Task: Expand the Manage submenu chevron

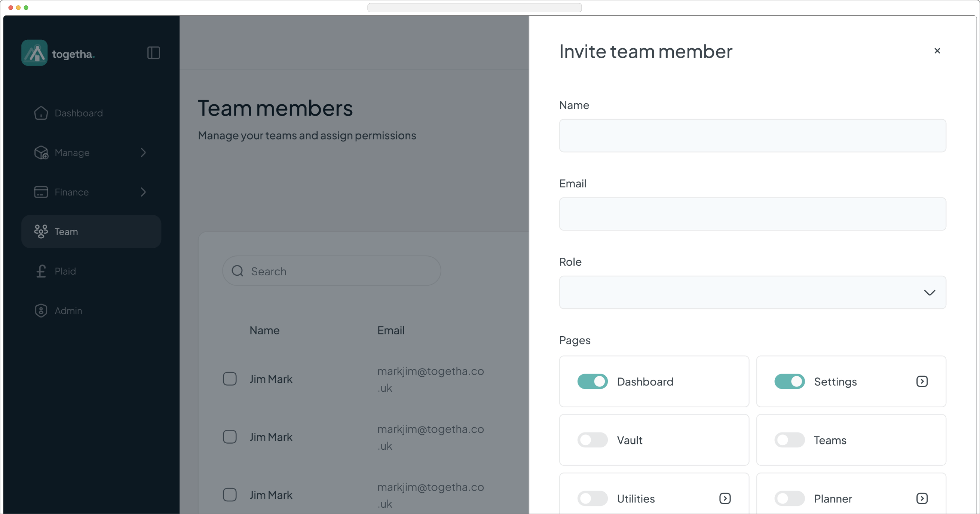Action: pos(143,152)
